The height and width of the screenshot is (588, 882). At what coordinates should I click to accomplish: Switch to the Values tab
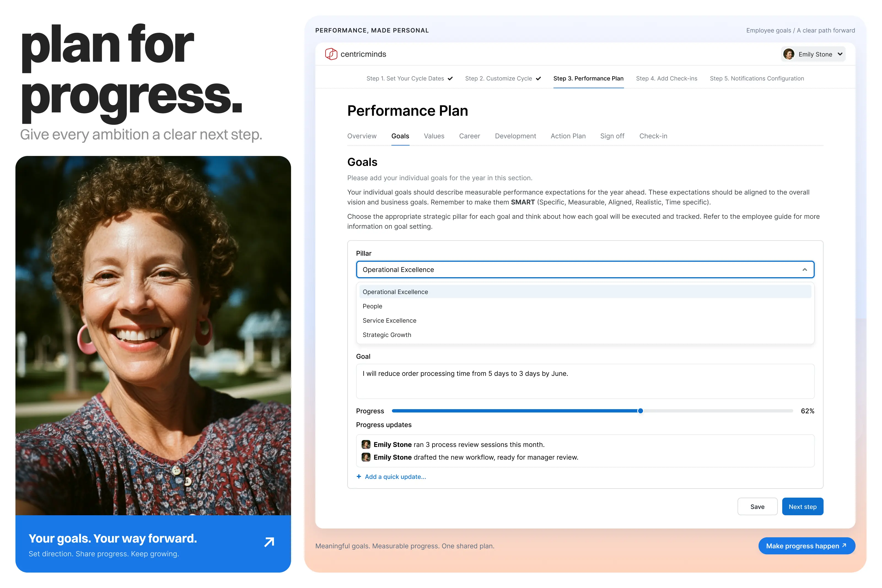coord(434,136)
